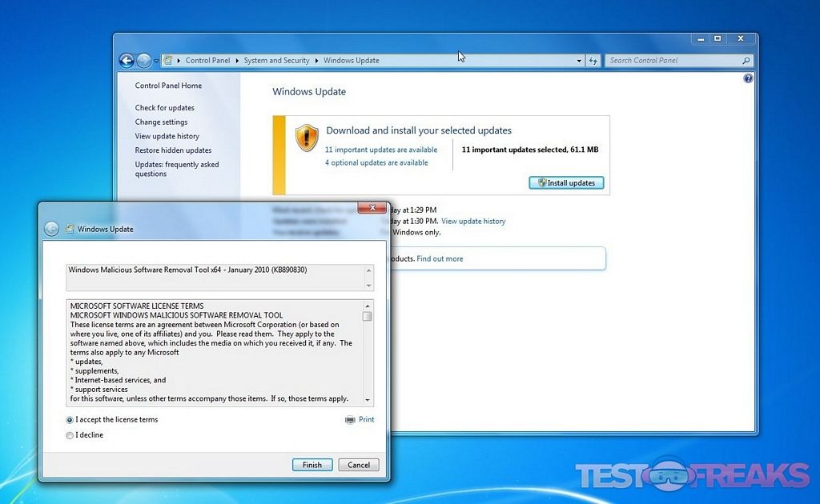
Task: Click the Install updates button
Action: (x=566, y=182)
